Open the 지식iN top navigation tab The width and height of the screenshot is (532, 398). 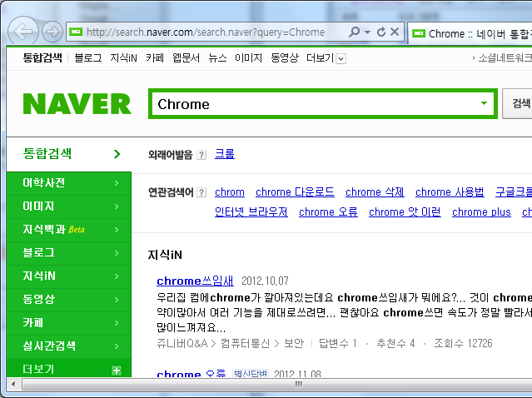(123, 57)
